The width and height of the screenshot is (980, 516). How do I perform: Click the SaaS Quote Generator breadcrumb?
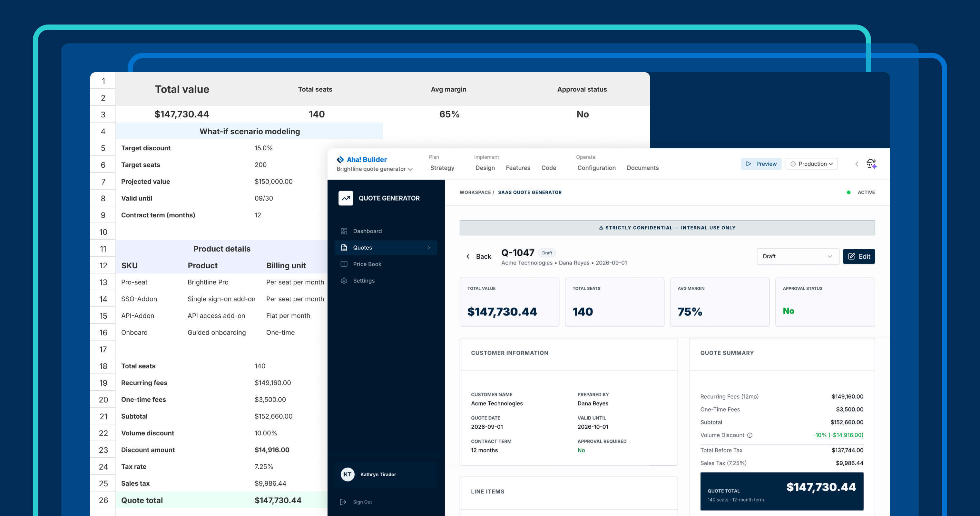(530, 193)
